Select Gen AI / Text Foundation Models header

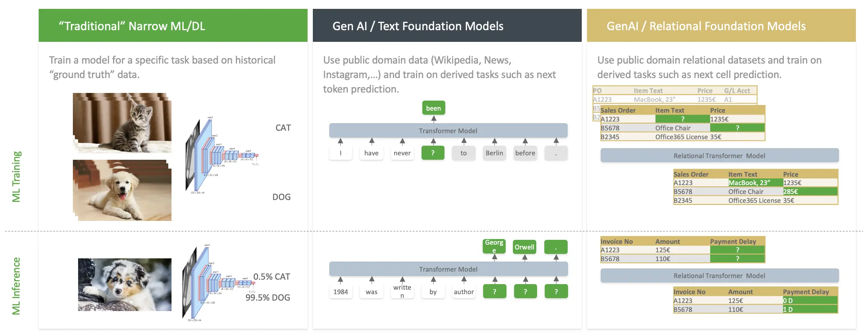point(447,26)
